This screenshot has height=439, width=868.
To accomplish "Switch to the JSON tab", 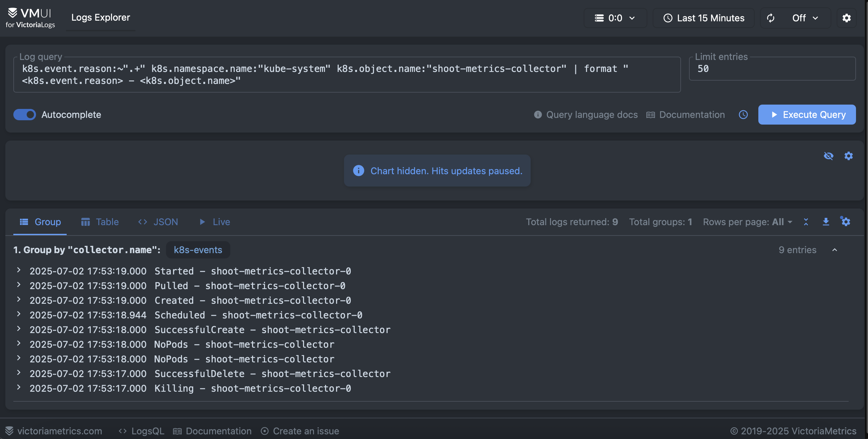I will (158, 222).
